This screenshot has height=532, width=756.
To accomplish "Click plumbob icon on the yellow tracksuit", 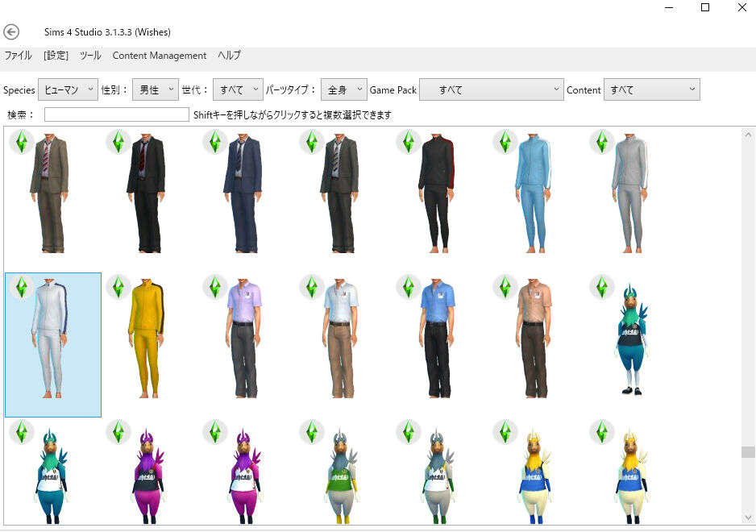I will pyautogui.click(x=118, y=287).
